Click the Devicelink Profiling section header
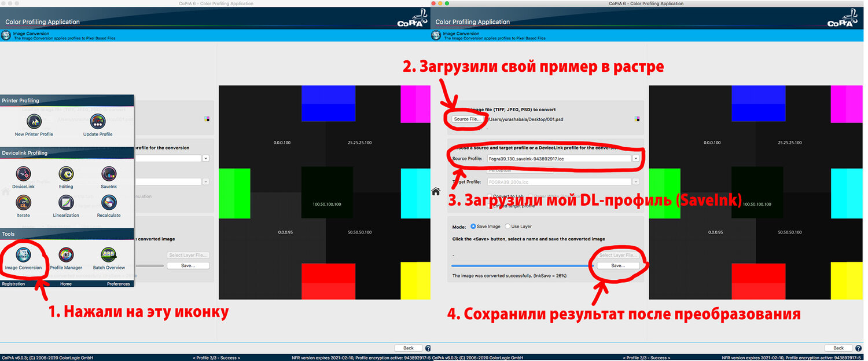Screen dimensions: 868x361 point(67,153)
